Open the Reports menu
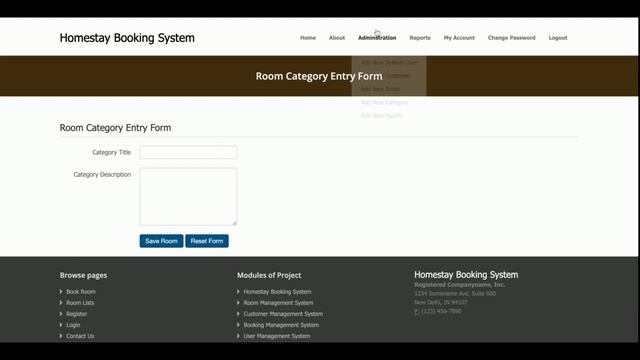The width and height of the screenshot is (640, 360). pos(420,38)
